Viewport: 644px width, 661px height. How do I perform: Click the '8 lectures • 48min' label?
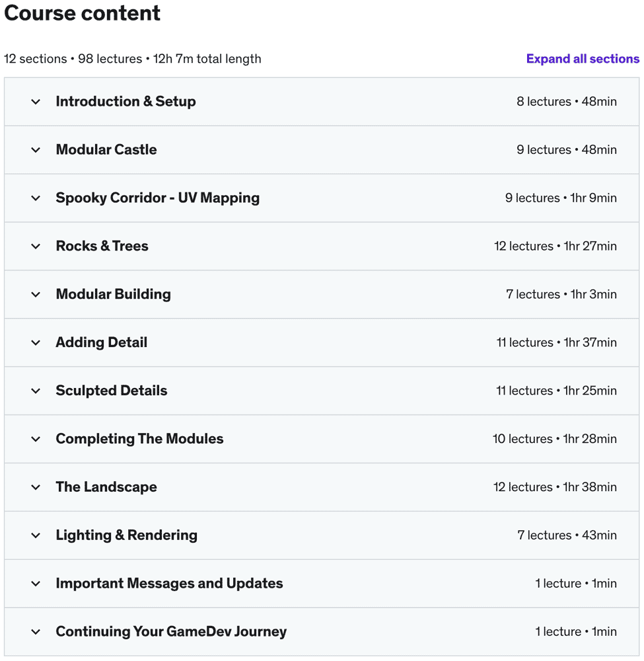coord(566,102)
